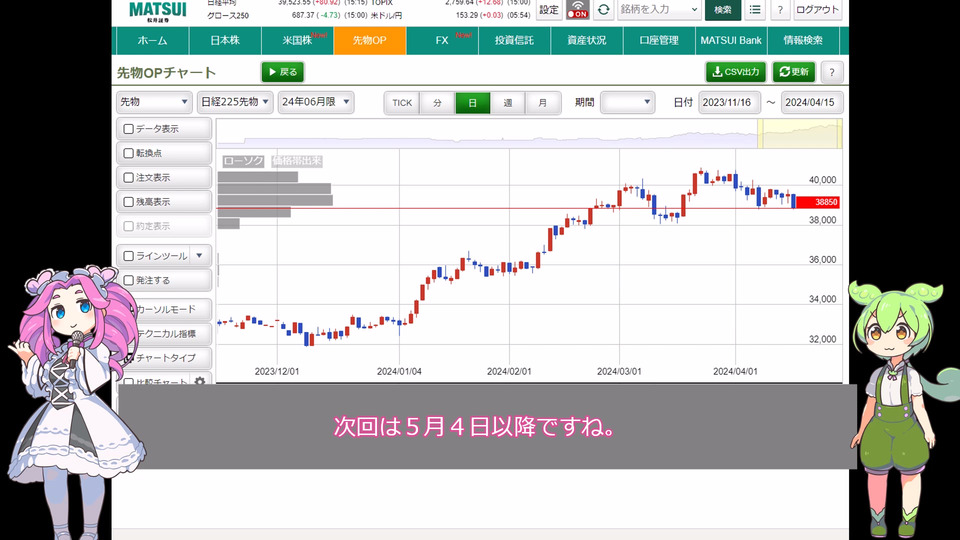Viewport: 960px width, 540px height.
Task: Enable the 残高表示 checkbox
Action: [x=129, y=202]
